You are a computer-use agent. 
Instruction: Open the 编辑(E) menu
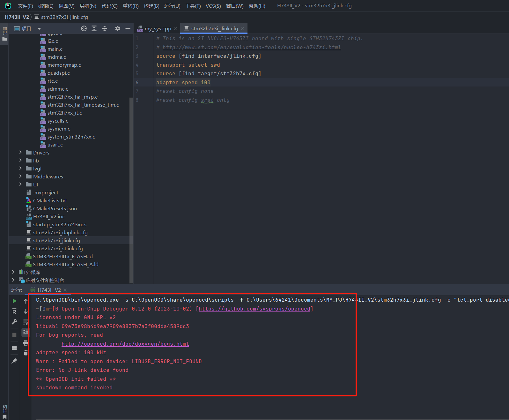point(46,6)
